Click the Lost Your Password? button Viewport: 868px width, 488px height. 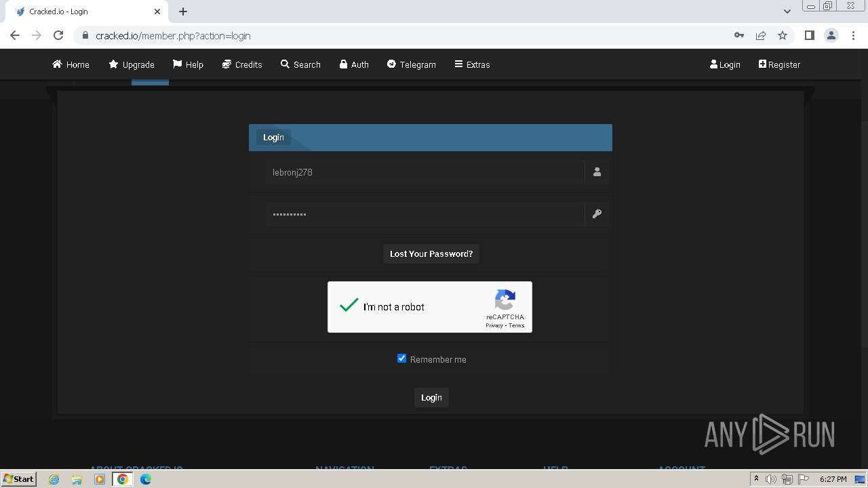click(x=431, y=253)
